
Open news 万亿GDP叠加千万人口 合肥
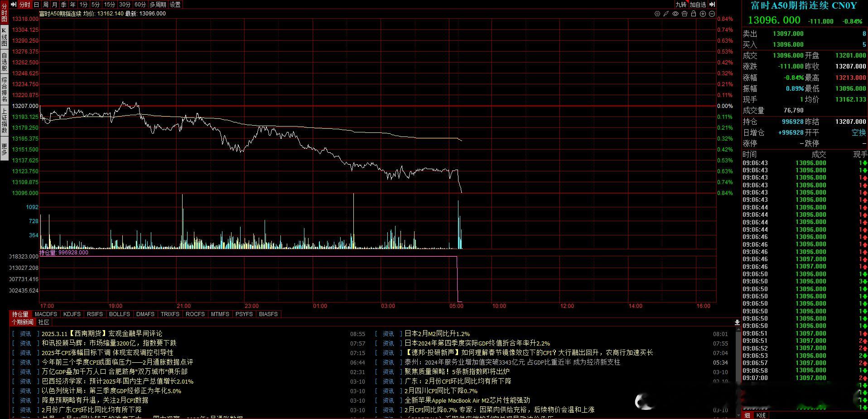(115, 372)
